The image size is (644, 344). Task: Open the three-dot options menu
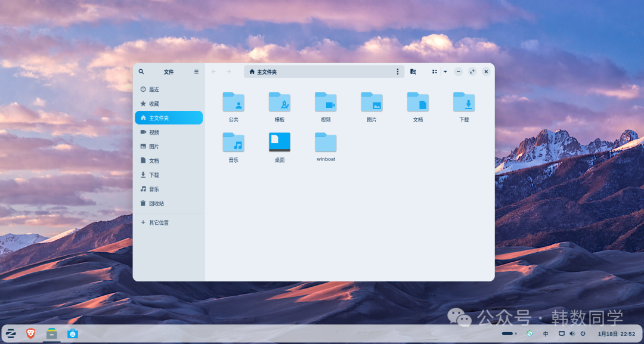398,71
